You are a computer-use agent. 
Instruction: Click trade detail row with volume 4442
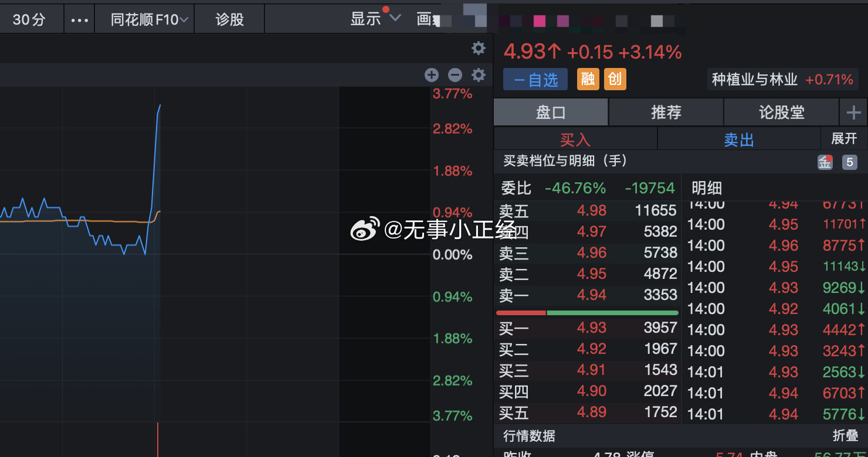pyautogui.click(x=776, y=330)
